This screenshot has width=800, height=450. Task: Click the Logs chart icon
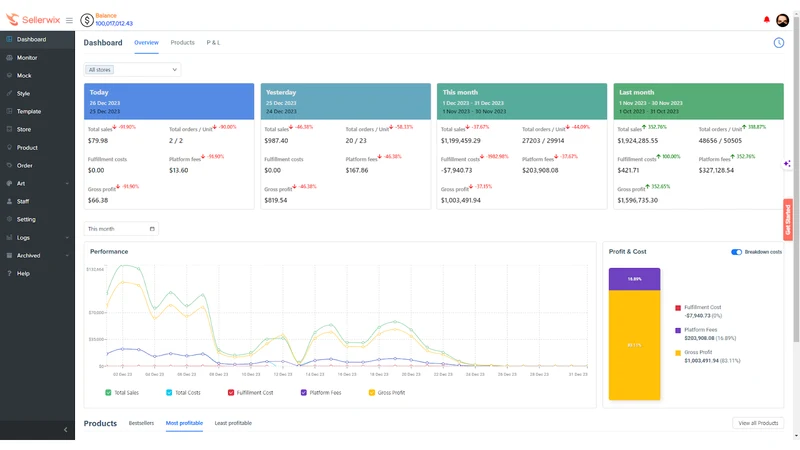pos(9,237)
